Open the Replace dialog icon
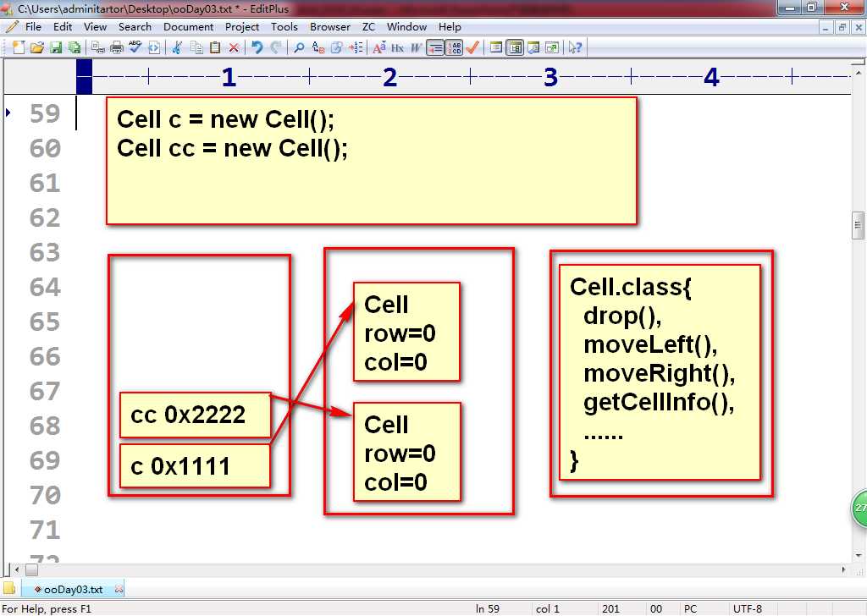The image size is (867, 616). click(x=318, y=48)
